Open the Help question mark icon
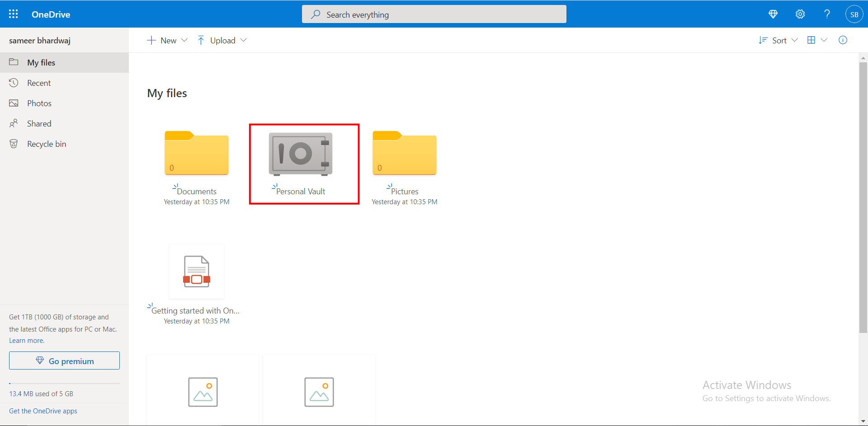 point(827,14)
